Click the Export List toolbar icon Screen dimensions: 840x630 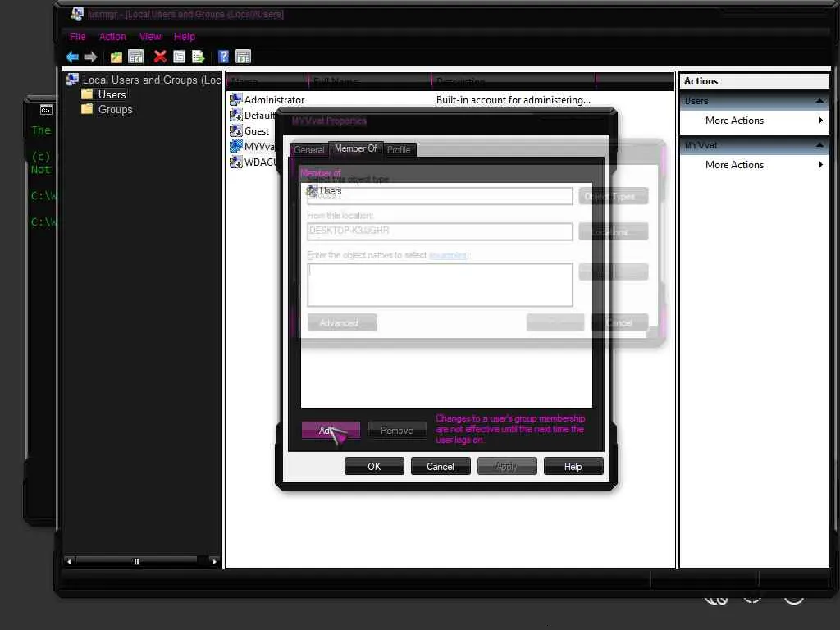pos(199,57)
